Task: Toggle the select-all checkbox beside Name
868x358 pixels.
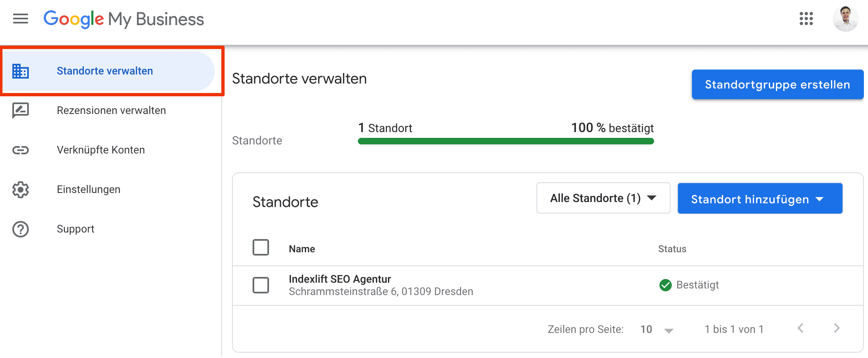Action: [261, 248]
